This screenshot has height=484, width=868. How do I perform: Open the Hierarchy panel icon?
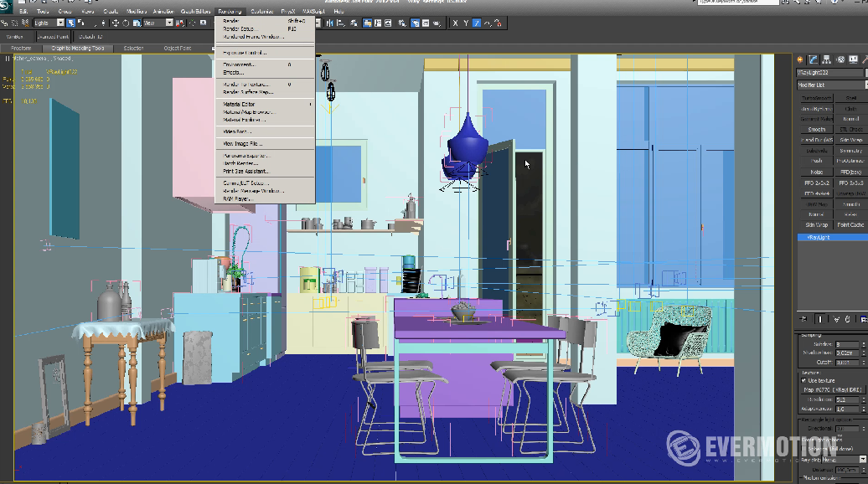(826, 59)
